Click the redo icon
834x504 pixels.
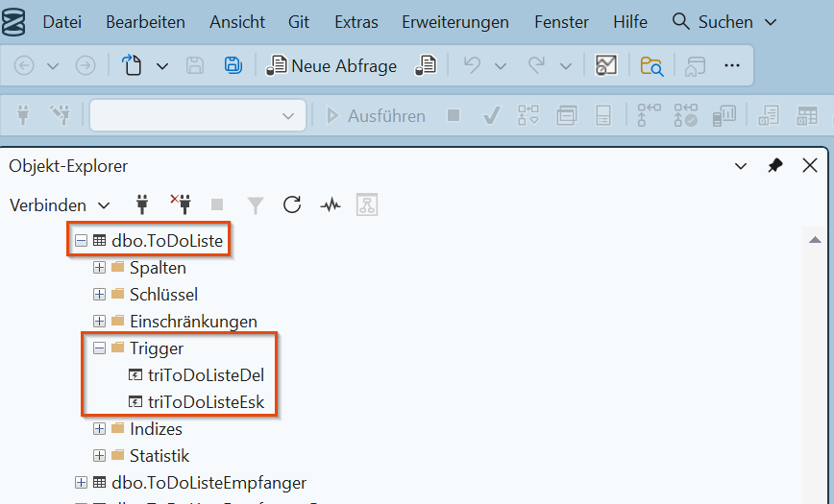[x=537, y=65]
